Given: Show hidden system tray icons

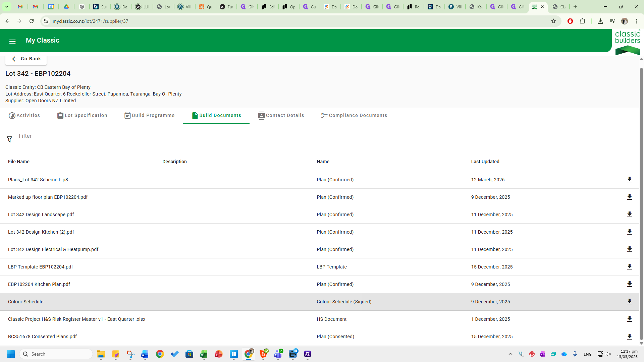Looking at the screenshot, I should coord(510,354).
